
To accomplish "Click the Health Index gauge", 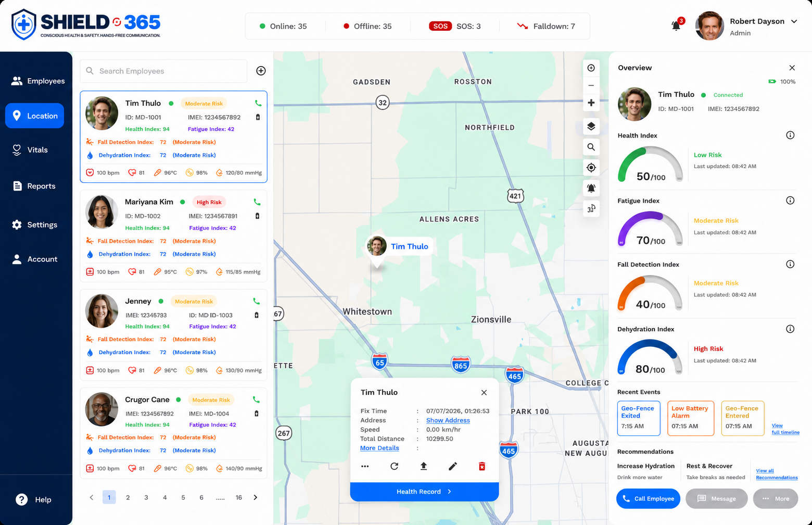I will [650, 164].
